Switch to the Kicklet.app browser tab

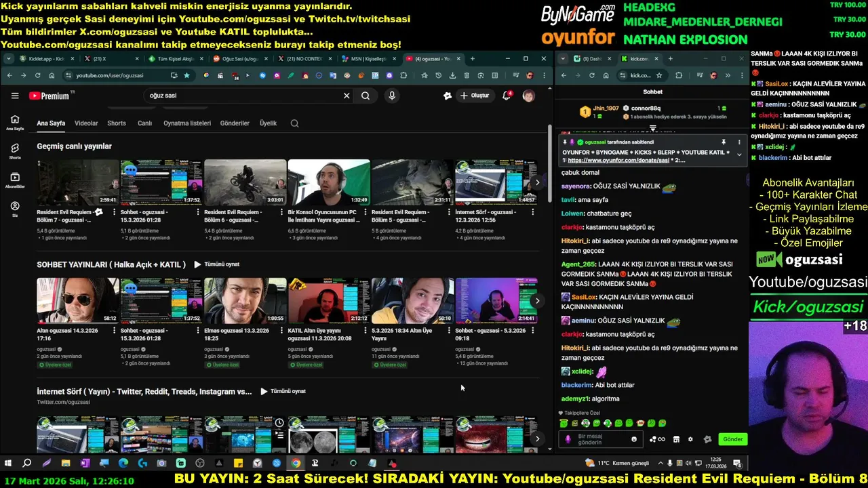click(x=46, y=59)
